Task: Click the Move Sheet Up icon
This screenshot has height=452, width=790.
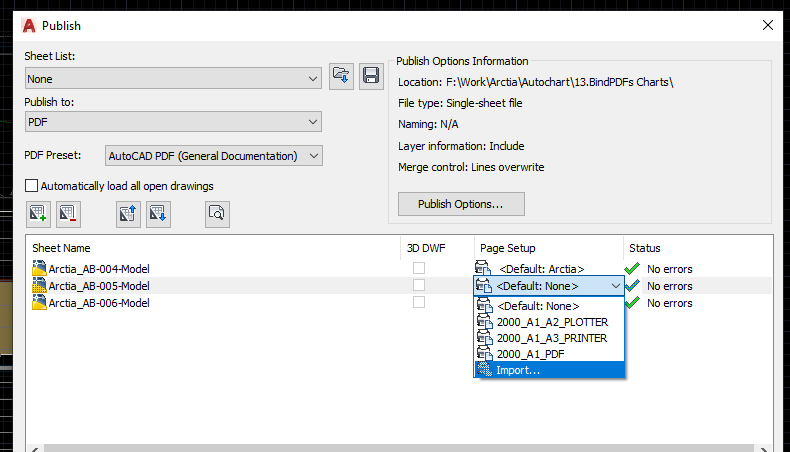Action: pyautogui.click(x=127, y=212)
